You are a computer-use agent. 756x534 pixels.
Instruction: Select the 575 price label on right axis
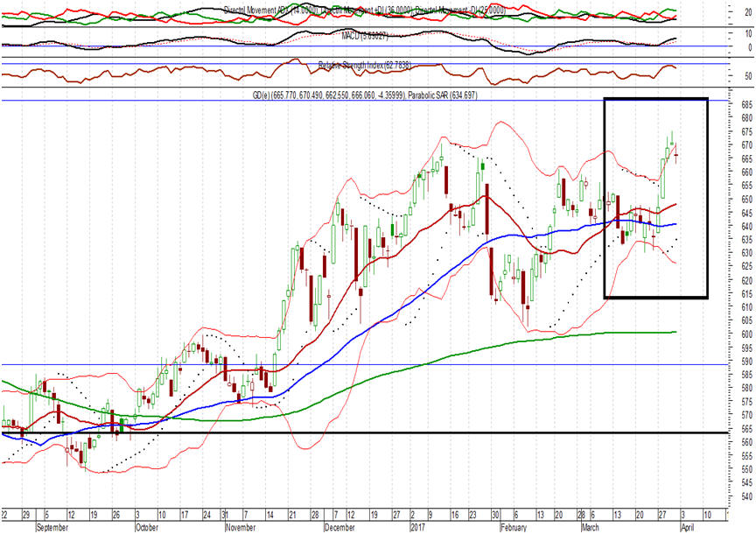point(747,402)
